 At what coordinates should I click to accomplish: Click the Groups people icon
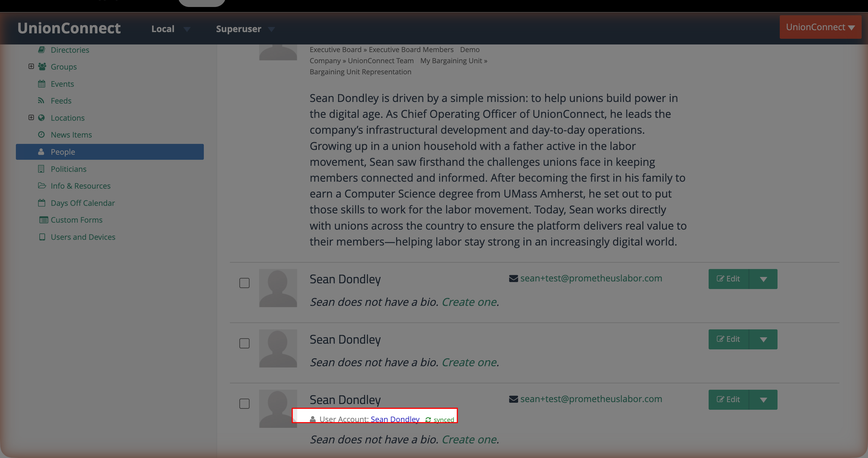pyautogui.click(x=42, y=67)
